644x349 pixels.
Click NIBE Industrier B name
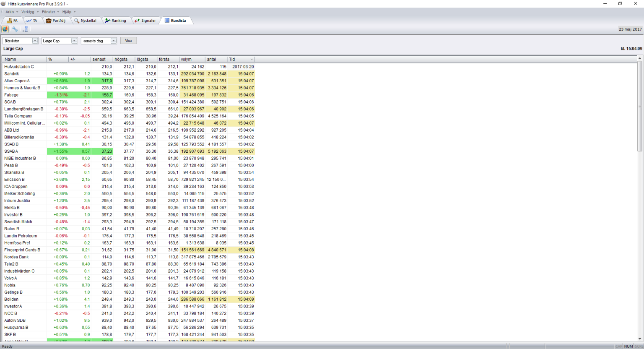pos(20,159)
